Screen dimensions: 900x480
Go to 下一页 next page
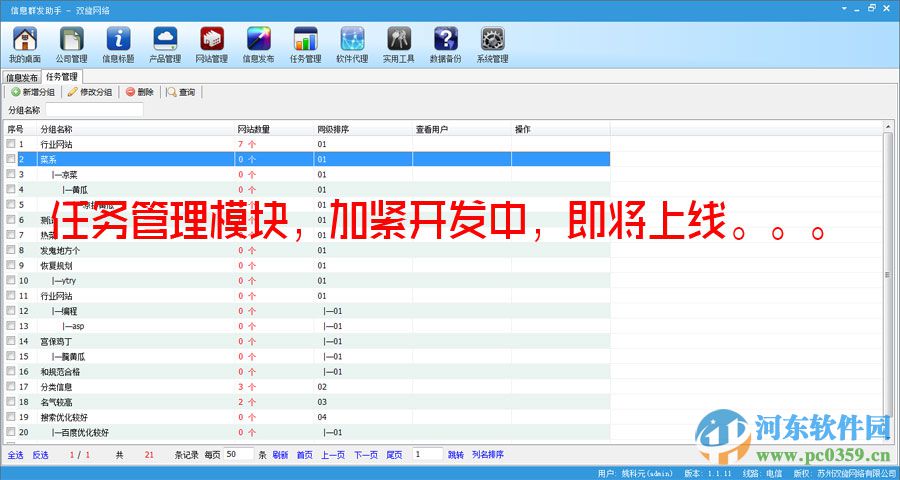coord(366,455)
